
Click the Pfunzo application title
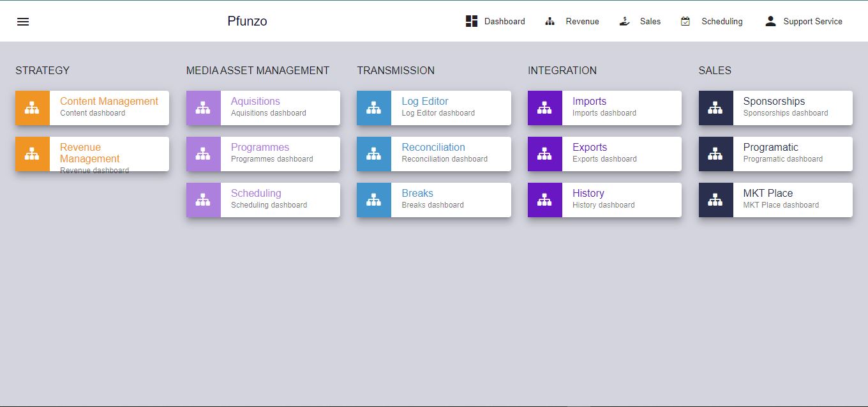coord(247,22)
